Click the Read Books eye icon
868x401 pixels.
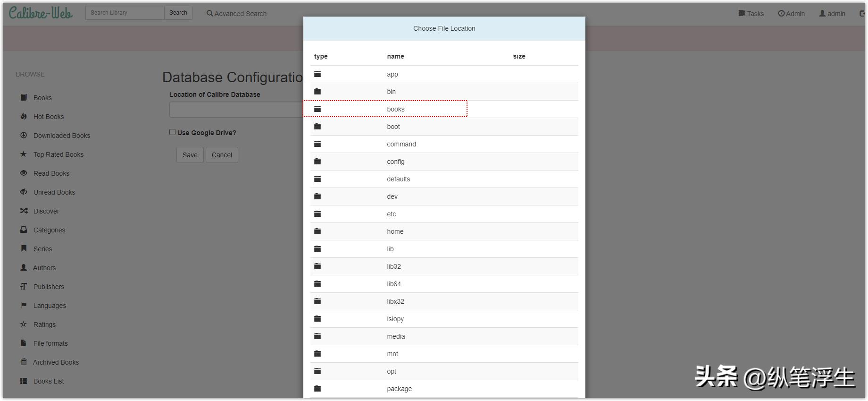point(24,173)
